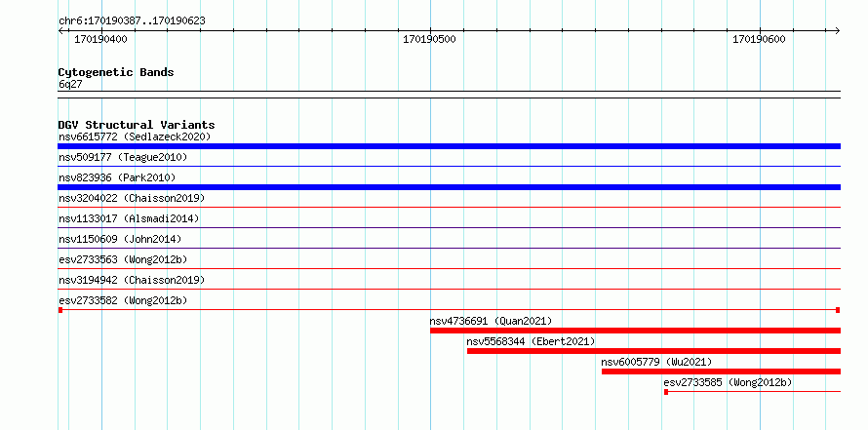The height and width of the screenshot is (430, 868).
Task: Open the DGV Structural Variants track title
Action: (137, 125)
